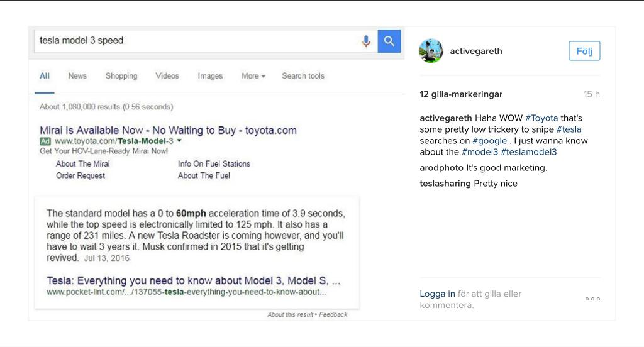Switch to the Videos tab
The image size is (644, 347).
[x=167, y=76]
